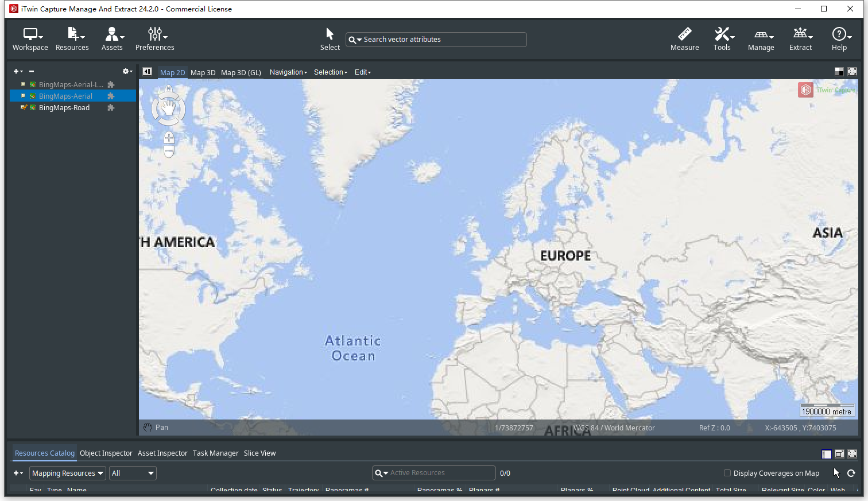
Task: Open the Task Manager tab
Action: 216,453
